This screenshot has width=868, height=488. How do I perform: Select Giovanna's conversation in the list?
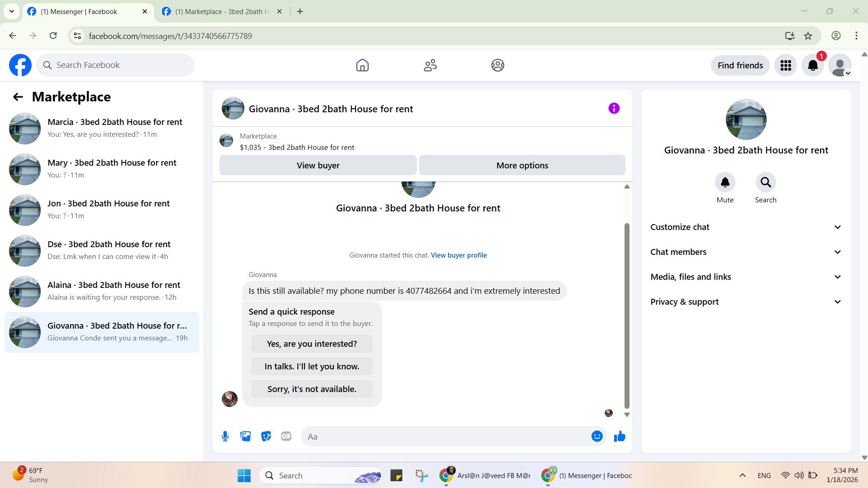point(102,332)
